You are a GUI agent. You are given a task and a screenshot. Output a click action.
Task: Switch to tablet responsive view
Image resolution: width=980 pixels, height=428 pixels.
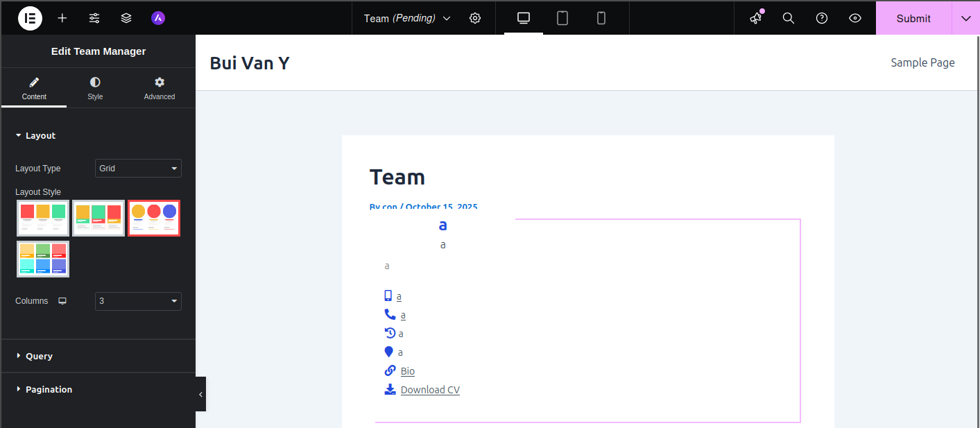tap(562, 18)
